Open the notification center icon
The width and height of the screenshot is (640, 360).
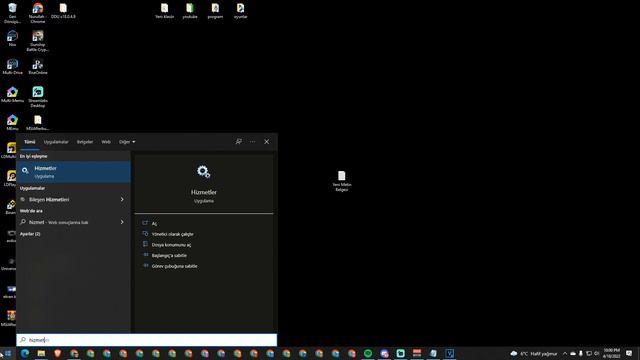click(629, 353)
